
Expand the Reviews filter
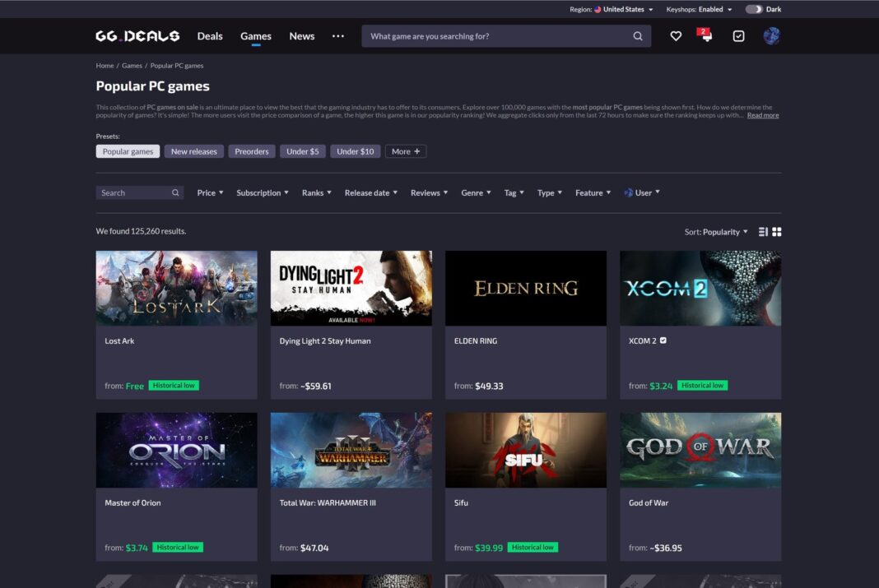point(430,192)
